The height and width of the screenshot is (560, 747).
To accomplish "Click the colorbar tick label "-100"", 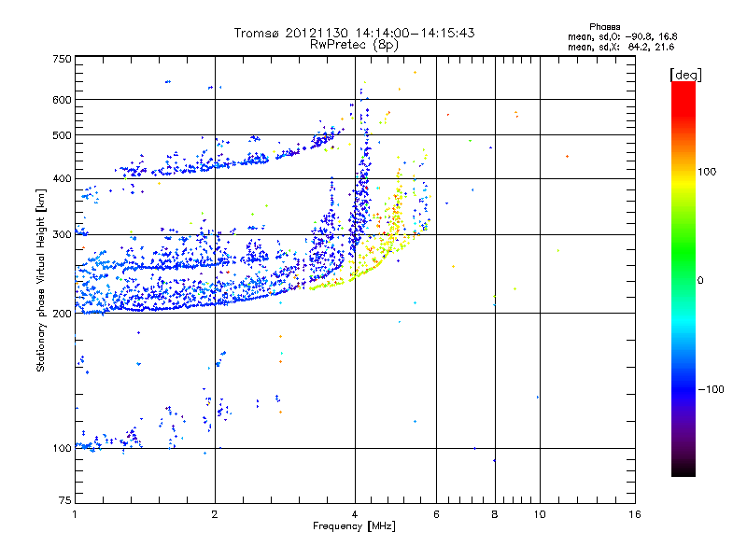I will tap(712, 389).
